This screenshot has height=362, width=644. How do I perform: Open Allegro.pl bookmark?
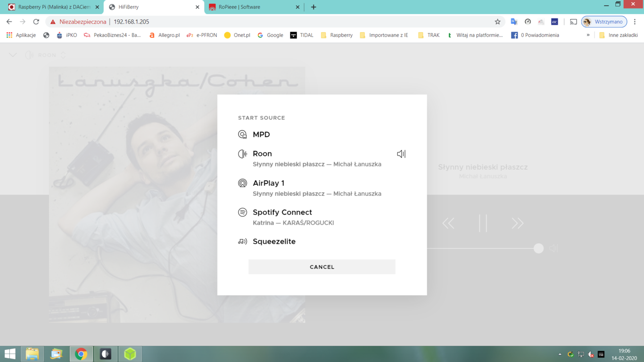[x=164, y=35]
